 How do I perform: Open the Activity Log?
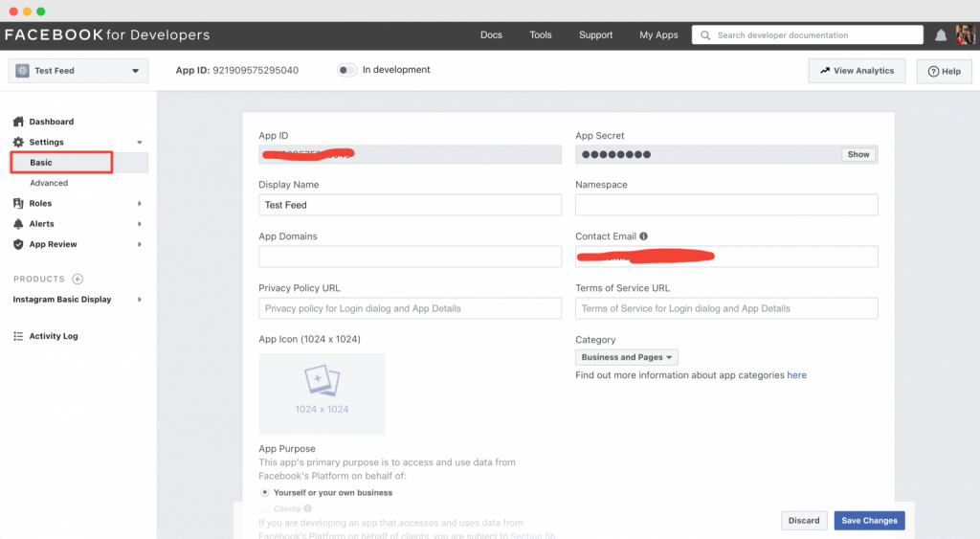54,336
